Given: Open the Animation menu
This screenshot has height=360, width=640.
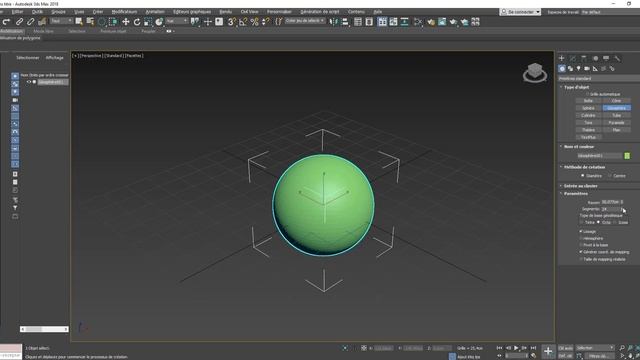Looking at the screenshot, I should 155,12.
